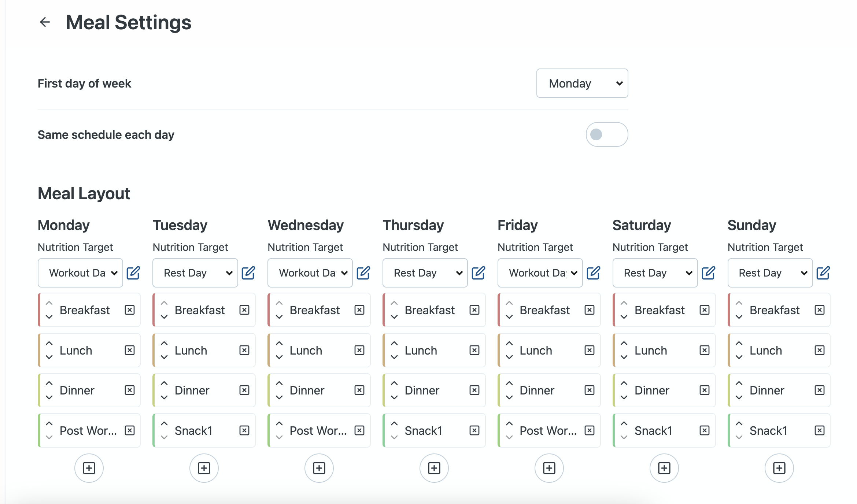857x504 pixels.
Task: Delete Thursday's Snack1 meal
Action: pos(474,430)
